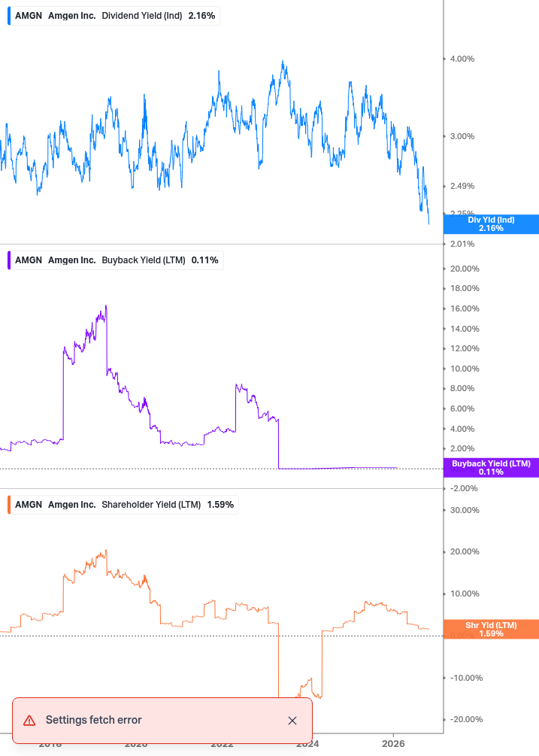Click the red warning triangle icon

(29, 721)
